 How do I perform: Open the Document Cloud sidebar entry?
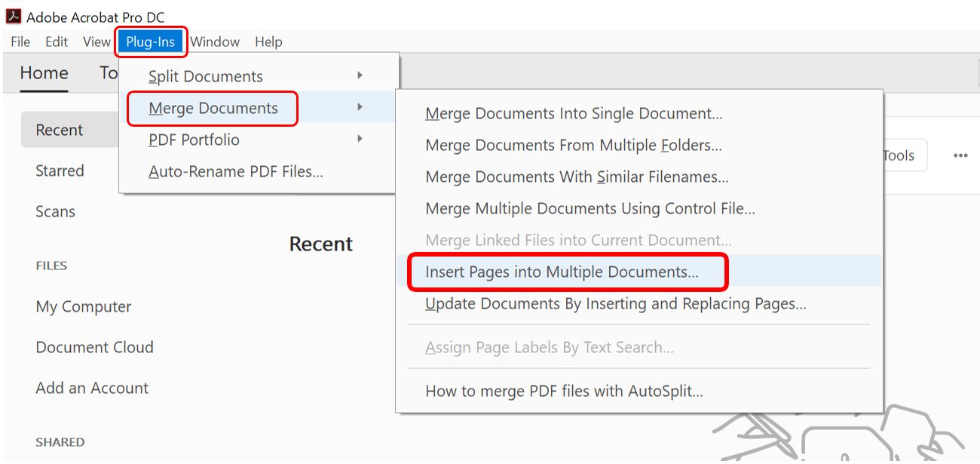94,347
